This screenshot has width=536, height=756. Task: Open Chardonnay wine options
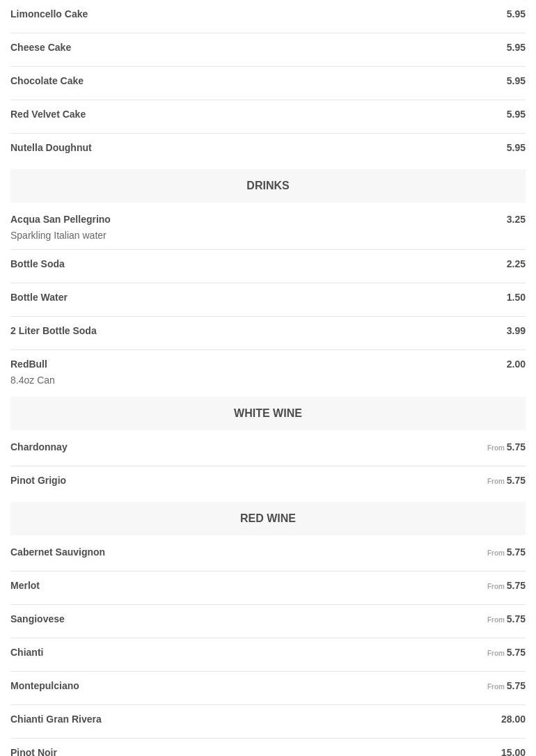pos(39,447)
